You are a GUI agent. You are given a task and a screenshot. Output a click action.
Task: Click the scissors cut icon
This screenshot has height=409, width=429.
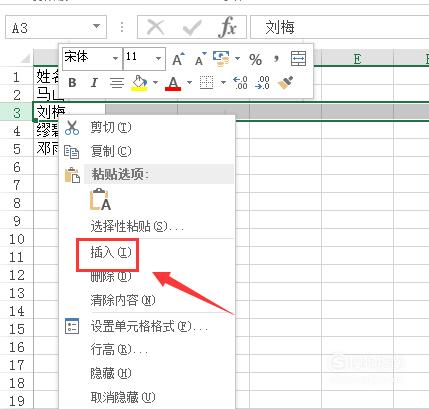click(x=72, y=128)
